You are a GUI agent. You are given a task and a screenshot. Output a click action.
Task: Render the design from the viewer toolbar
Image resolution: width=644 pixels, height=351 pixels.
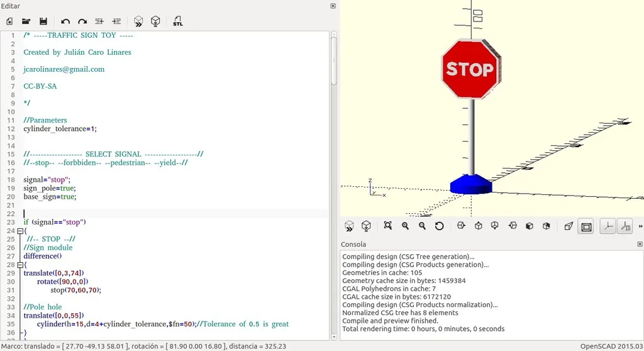click(x=366, y=226)
